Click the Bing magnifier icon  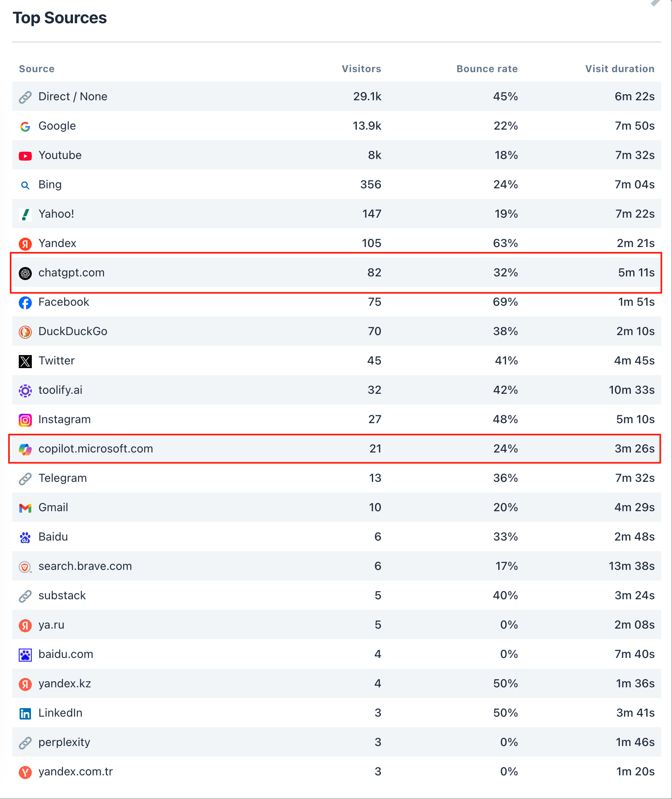[25, 185]
